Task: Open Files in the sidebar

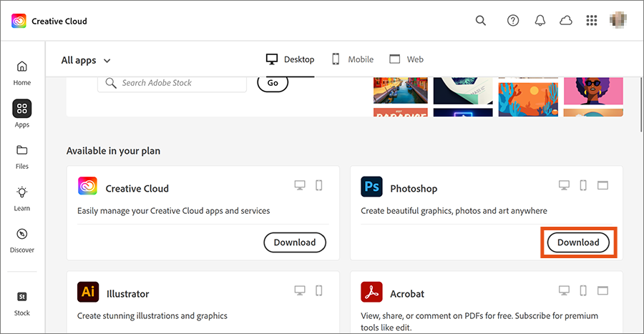Action: coord(22,157)
